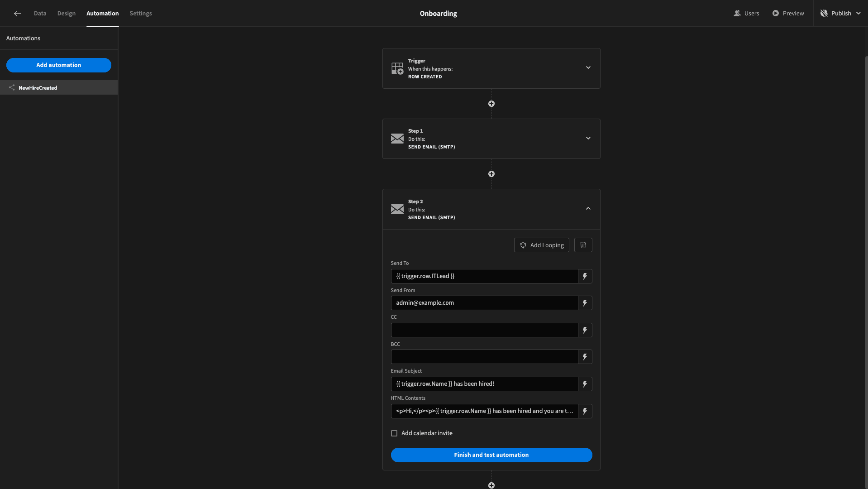This screenshot has width=868, height=489.
Task: Open the Users panel
Action: tap(746, 13)
